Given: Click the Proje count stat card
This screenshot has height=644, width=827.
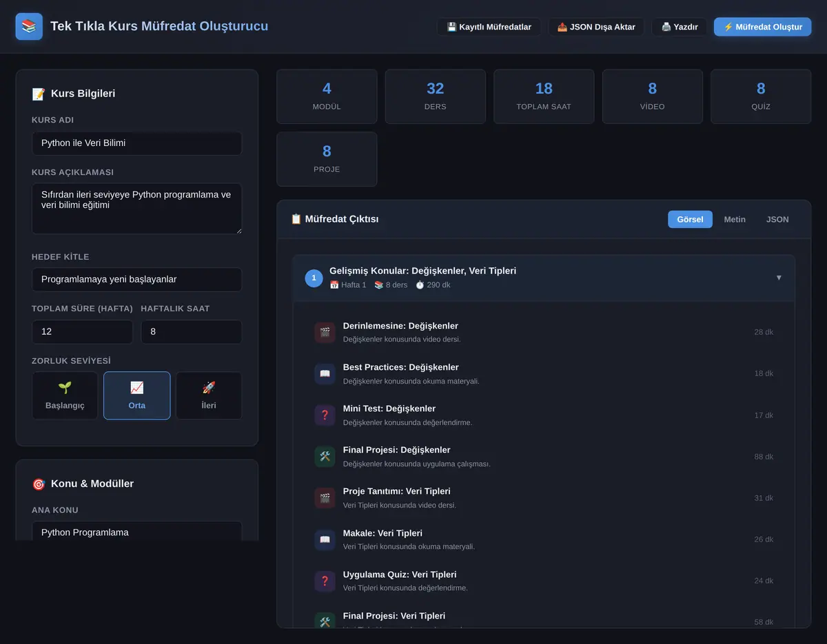Looking at the screenshot, I should pos(327,159).
